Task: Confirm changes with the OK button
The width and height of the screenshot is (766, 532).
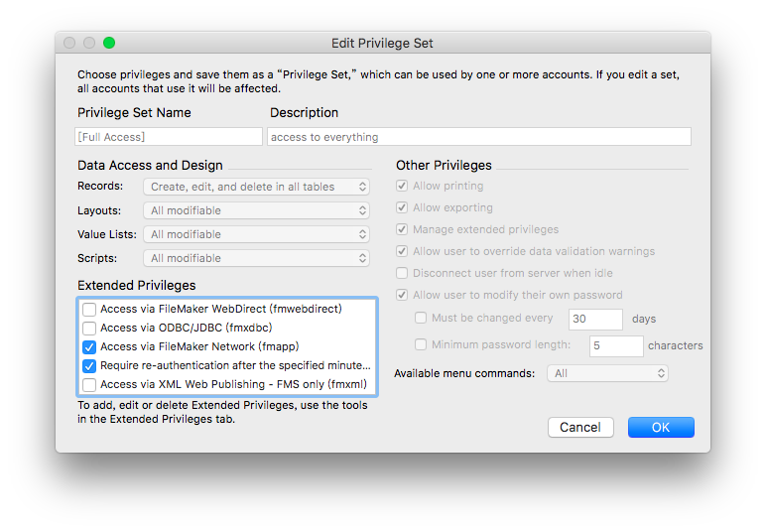Action: coord(661,428)
